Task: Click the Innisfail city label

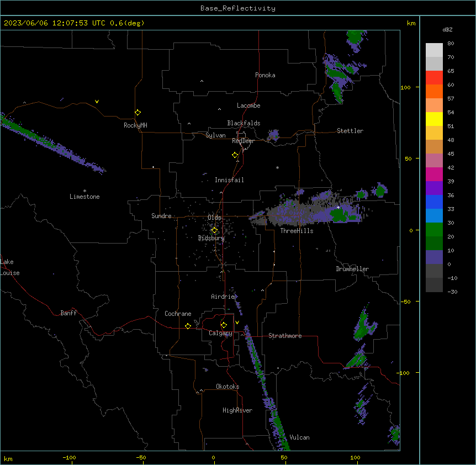Action: [229, 180]
